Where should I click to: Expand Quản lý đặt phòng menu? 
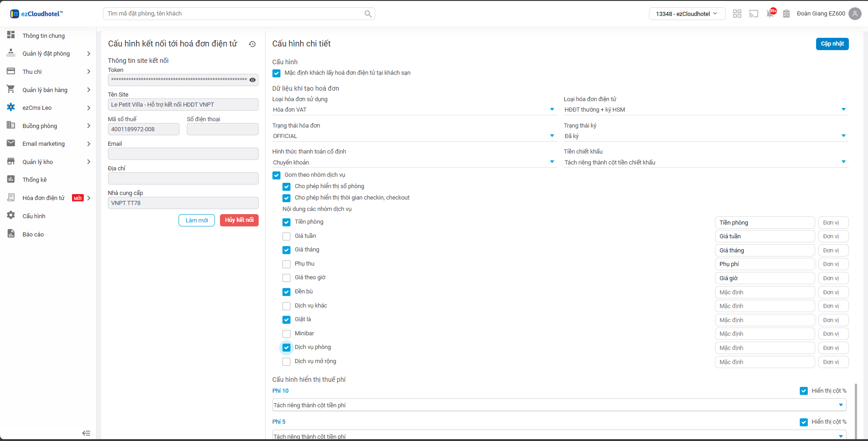pyautogui.click(x=46, y=54)
